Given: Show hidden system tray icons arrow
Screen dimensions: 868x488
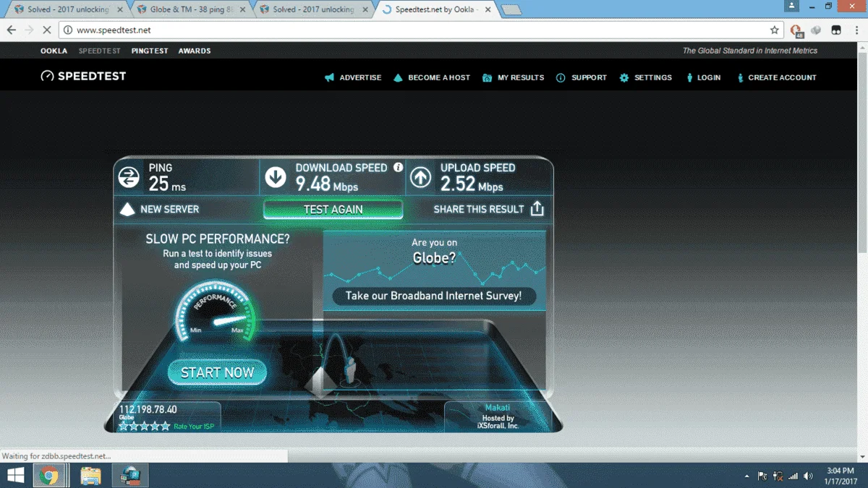Looking at the screenshot, I should tap(746, 476).
